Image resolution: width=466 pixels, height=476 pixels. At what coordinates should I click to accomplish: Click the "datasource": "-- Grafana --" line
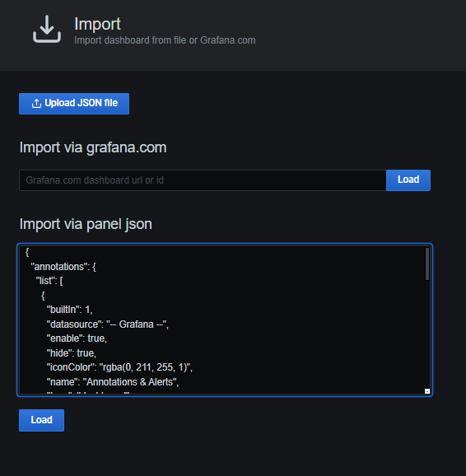click(108, 324)
